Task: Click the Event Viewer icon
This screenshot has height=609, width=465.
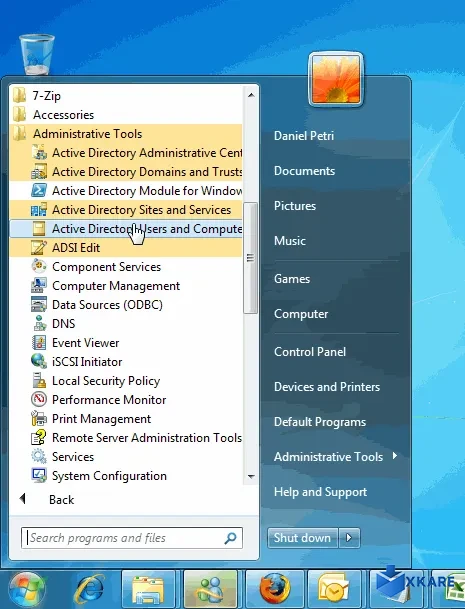Action: click(39, 343)
